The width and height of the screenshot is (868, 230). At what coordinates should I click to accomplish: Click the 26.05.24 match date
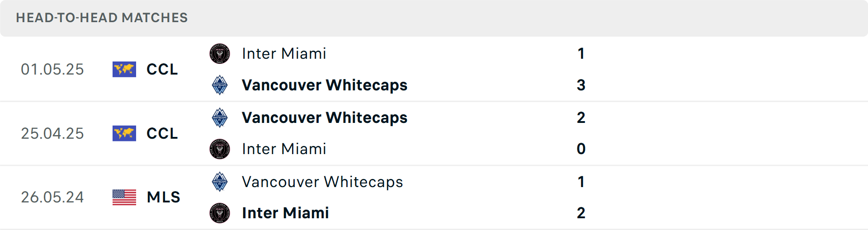tap(52, 197)
